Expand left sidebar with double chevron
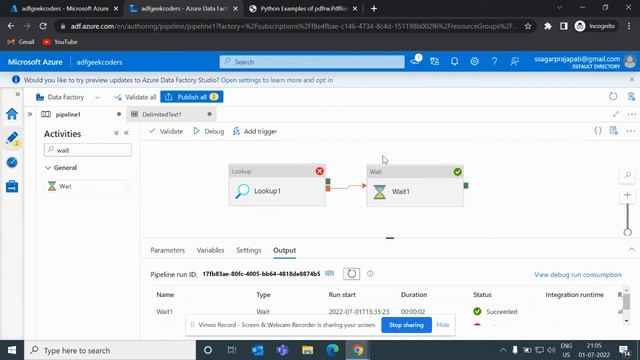Screen dimensions: 640x360 [x=18, y=94]
